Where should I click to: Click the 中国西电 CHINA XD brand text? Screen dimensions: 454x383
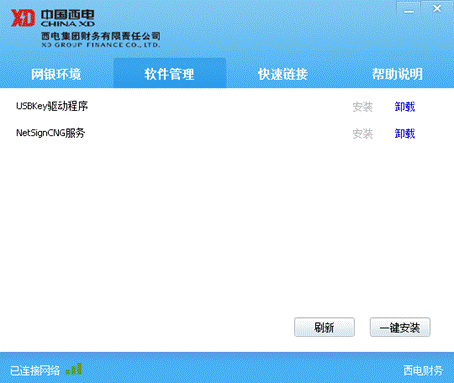[x=68, y=18]
